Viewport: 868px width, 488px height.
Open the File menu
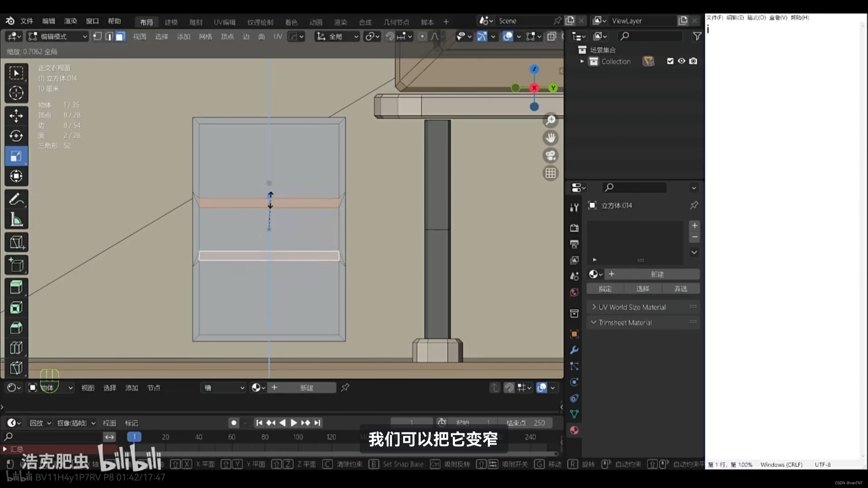point(26,21)
